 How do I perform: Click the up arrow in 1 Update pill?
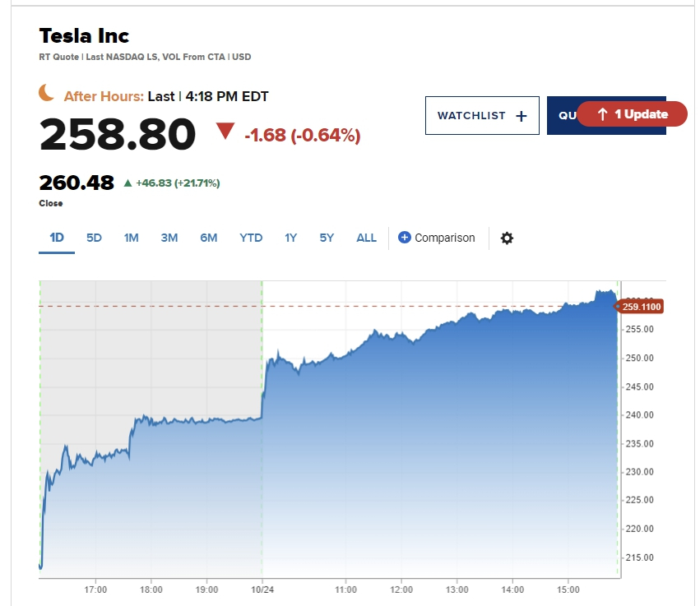click(x=602, y=114)
